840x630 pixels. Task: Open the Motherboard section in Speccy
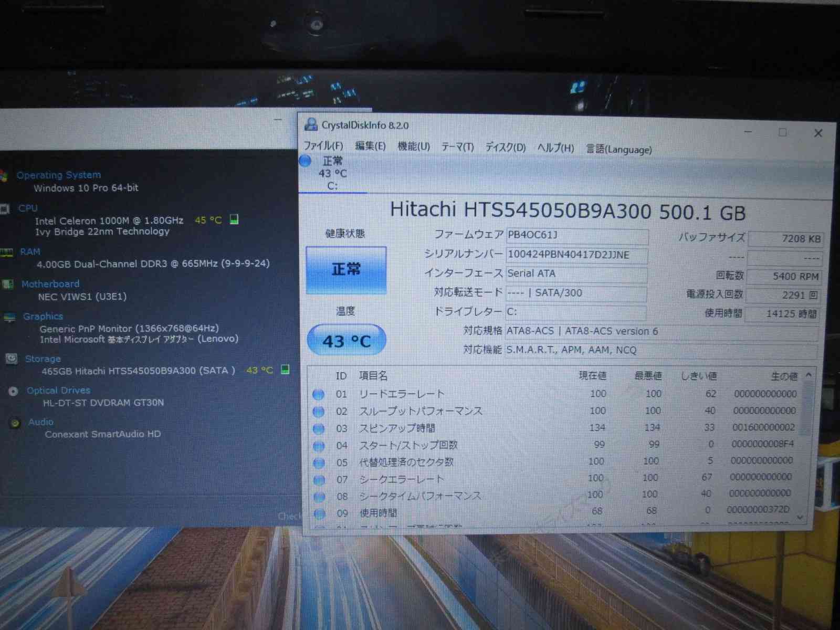tap(50, 284)
